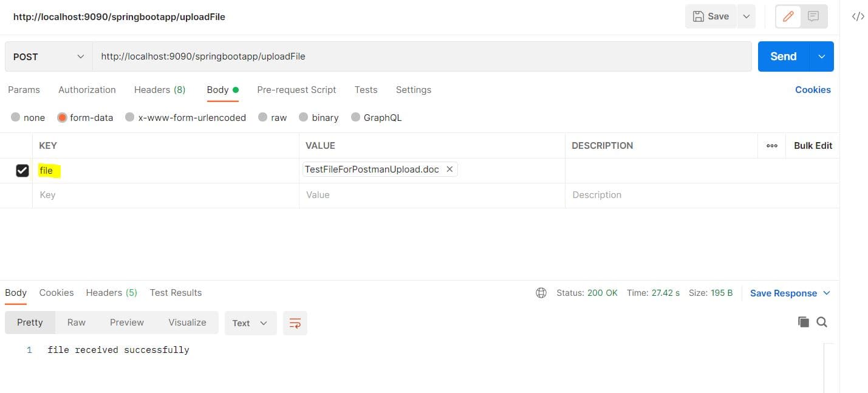
Task: Toggle line wrap icon beside Text dropdown
Action: click(295, 323)
